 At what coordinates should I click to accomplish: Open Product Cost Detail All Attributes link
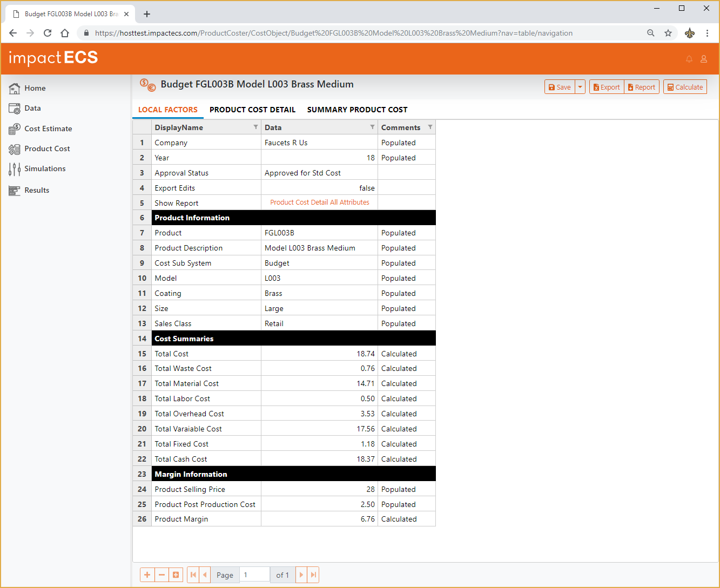[320, 202]
